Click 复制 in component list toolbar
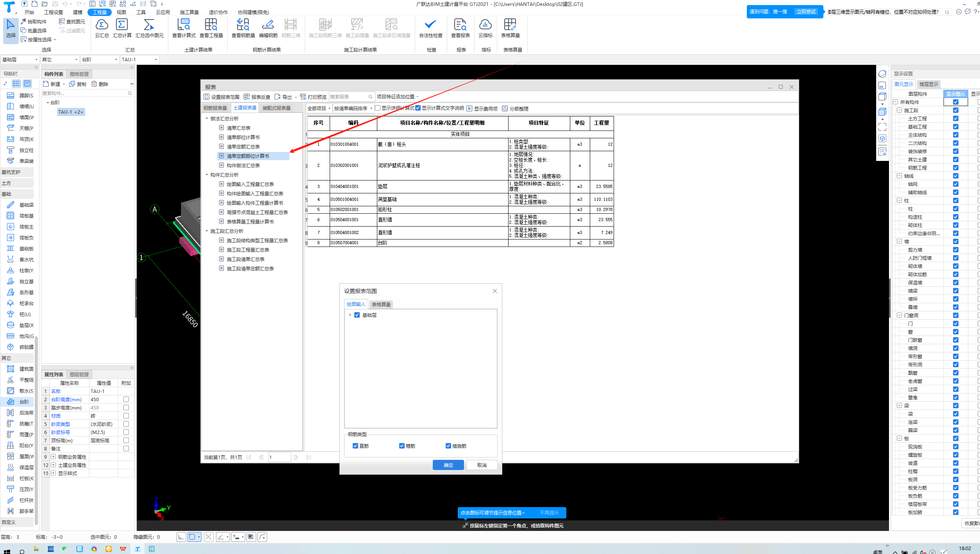980x554 pixels. (78, 84)
